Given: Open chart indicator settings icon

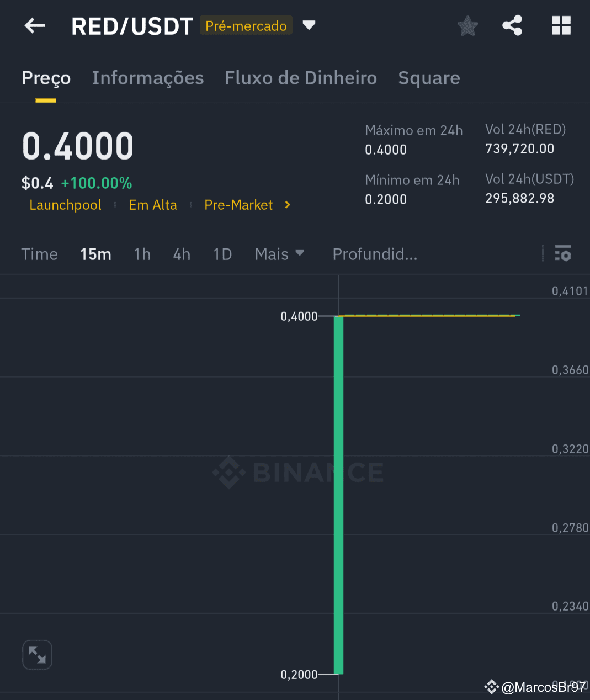Looking at the screenshot, I should tap(562, 253).
